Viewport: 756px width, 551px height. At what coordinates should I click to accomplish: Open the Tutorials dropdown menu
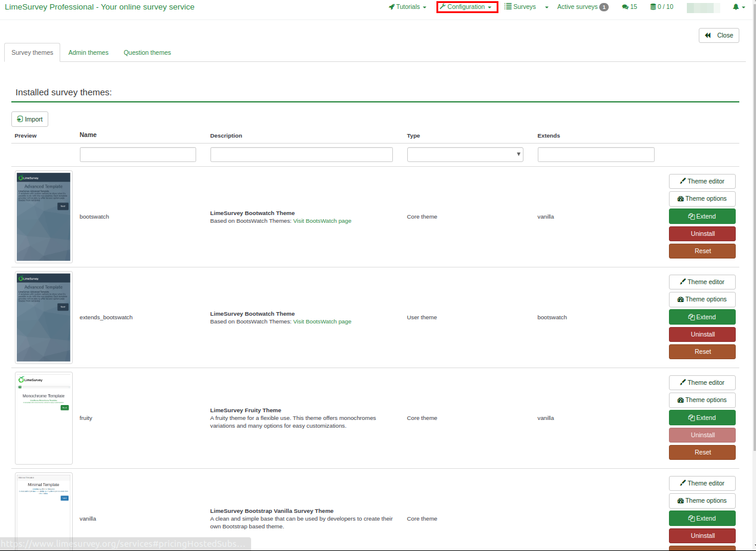coord(408,7)
